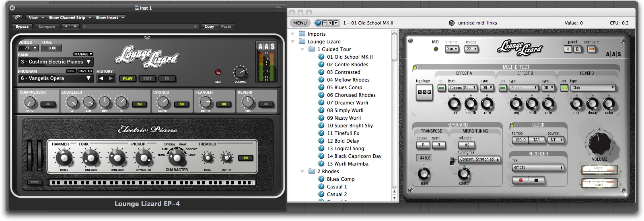Collapse the 1 Guided Tour folder
This screenshot has width=644, height=221.
302,49
